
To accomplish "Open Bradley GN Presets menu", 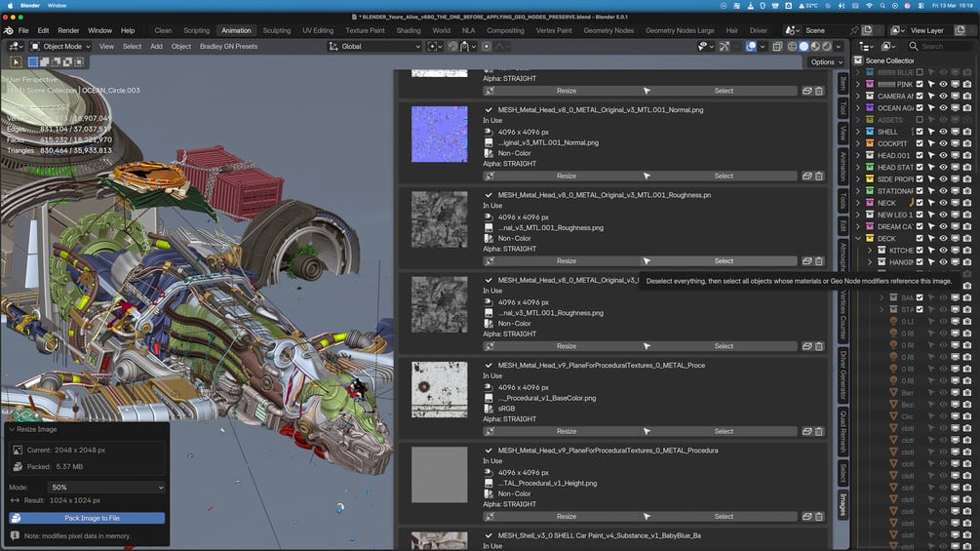I will 228,46.
